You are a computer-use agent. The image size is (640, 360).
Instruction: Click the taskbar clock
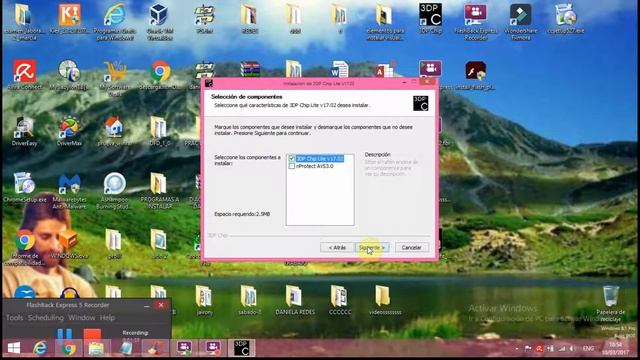pyautogui.click(x=616, y=348)
